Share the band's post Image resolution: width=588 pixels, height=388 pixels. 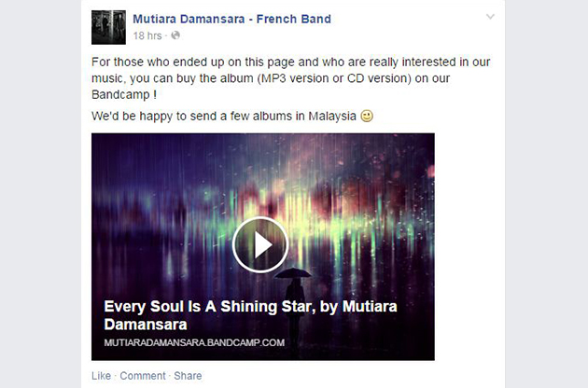[188, 376]
